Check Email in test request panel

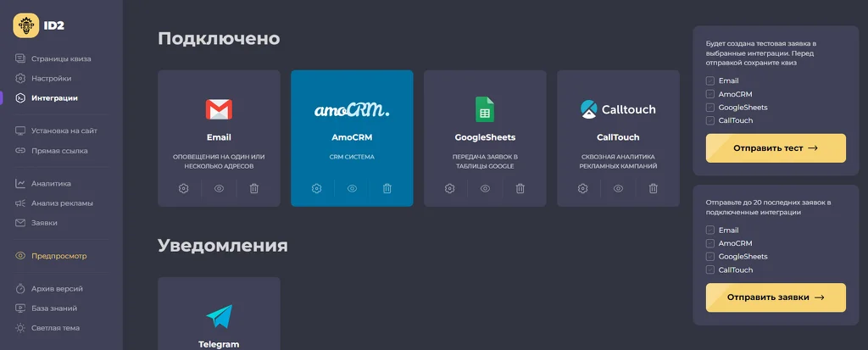(x=710, y=81)
